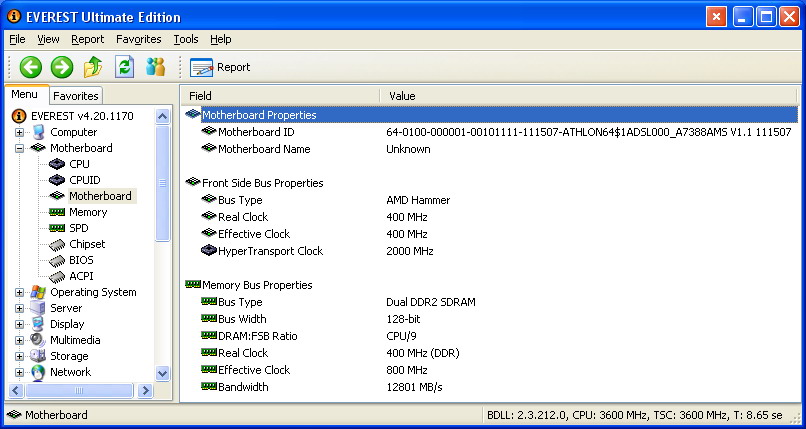Open the Favorites menu
Viewport: 806px width, 429px height.
pyautogui.click(x=139, y=40)
